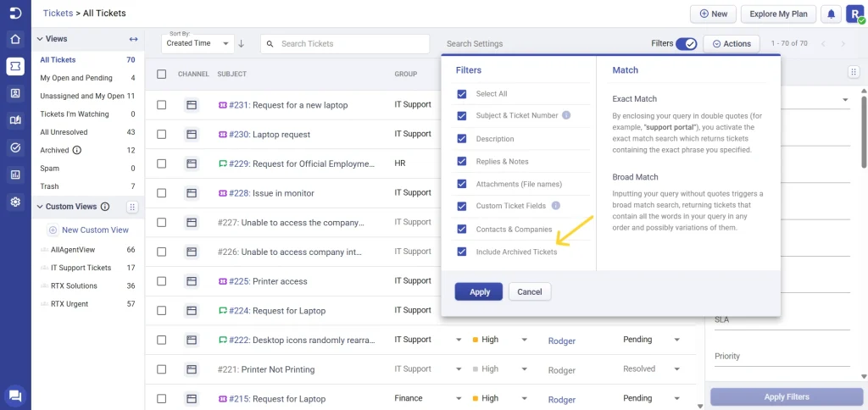This screenshot has width=868, height=410.
Task: Open the Tickets icon in left sidebar
Action: (x=15, y=66)
